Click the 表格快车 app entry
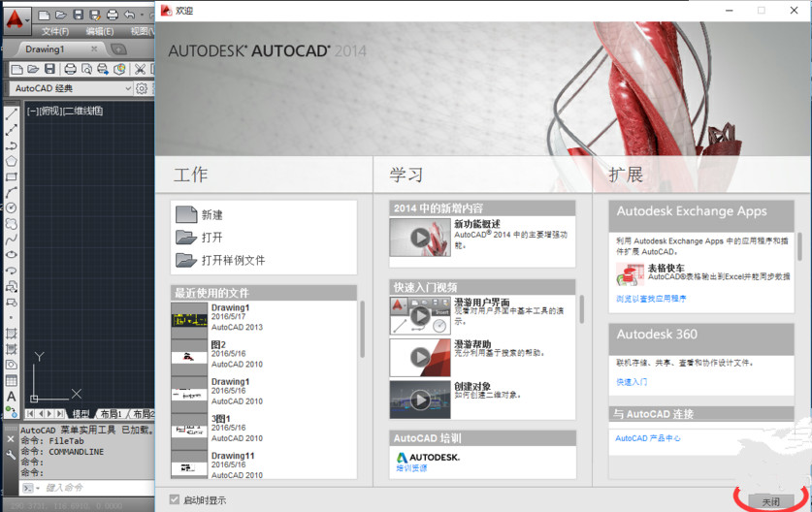812x512 pixels. coord(702,272)
